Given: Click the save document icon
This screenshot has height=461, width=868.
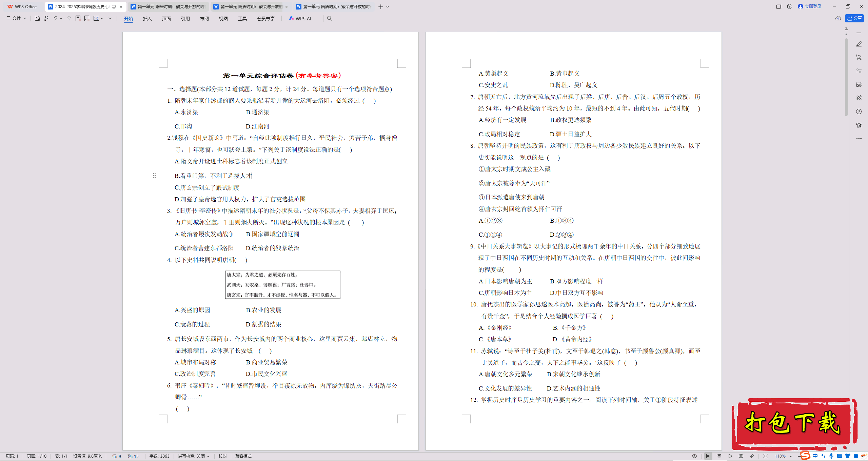Looking at the screenshot, I should click(37, 18).
